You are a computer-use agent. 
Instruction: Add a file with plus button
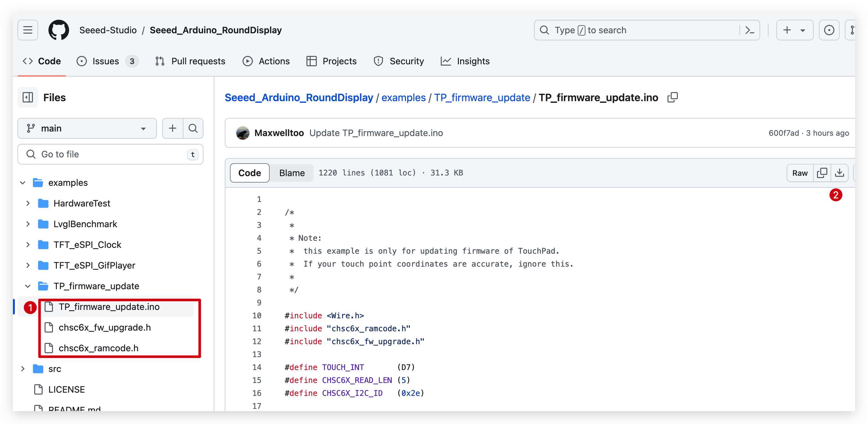click(172, 128)
